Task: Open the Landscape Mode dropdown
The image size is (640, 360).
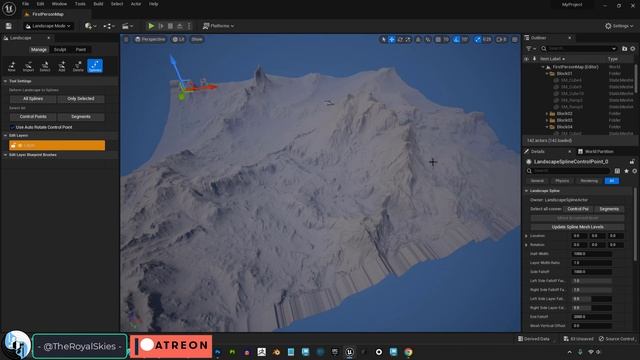Action: pos(48,26)
